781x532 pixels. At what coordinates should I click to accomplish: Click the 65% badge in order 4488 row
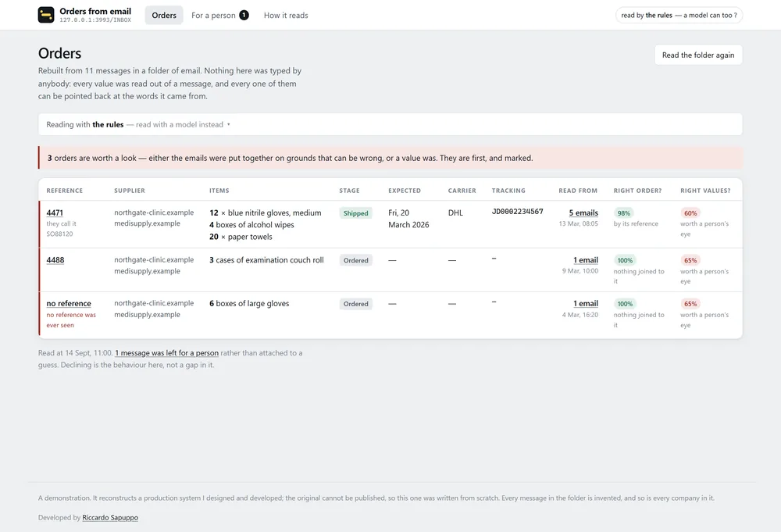(690, 260)
